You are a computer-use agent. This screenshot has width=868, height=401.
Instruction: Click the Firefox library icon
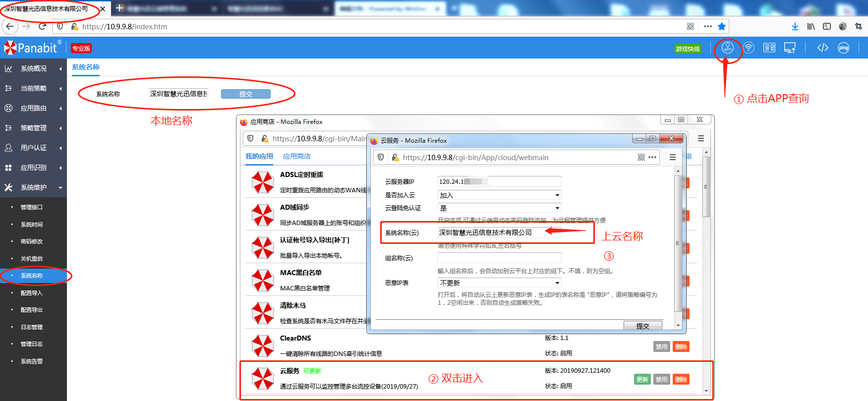point(811,26)
